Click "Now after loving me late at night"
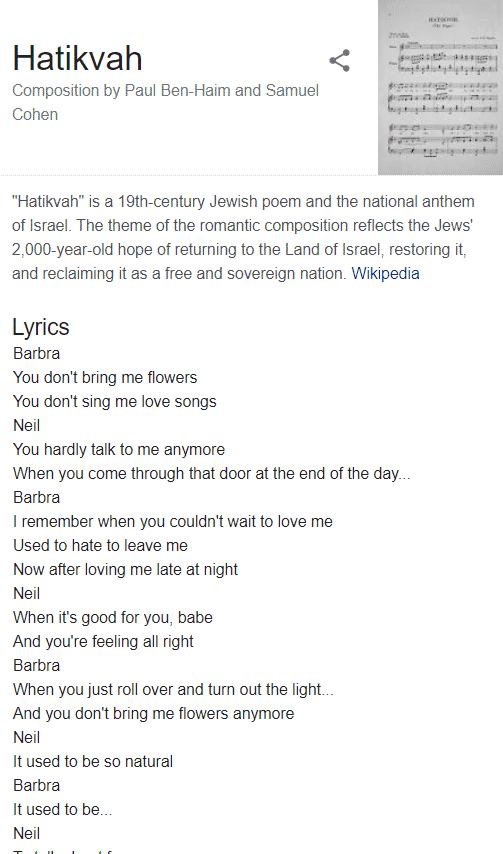This screenshot has width=503, height=854. click(125, 569)
